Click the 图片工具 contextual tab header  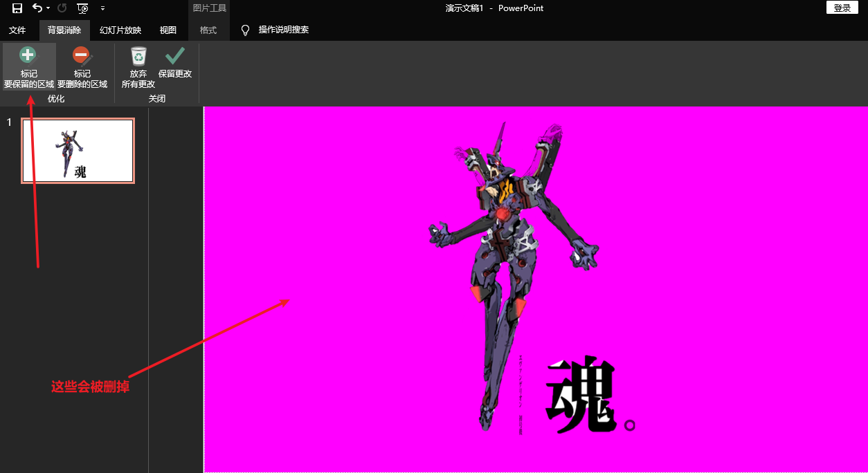point(209,8)
